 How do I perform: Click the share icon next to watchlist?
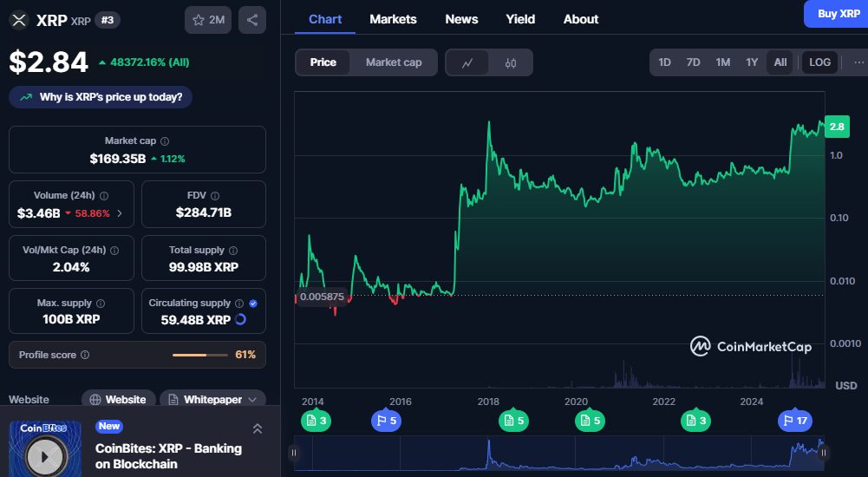point(251,20)
